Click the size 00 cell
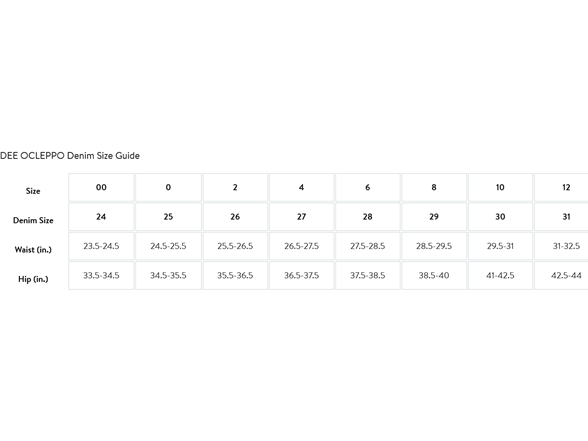The height and width of the screenshot is (441, 588). 101,187
